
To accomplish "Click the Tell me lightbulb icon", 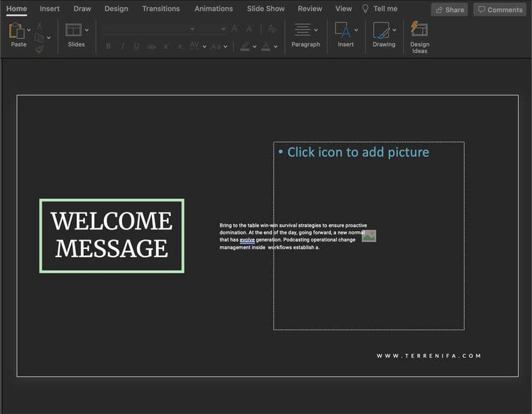I will [366, 9].
